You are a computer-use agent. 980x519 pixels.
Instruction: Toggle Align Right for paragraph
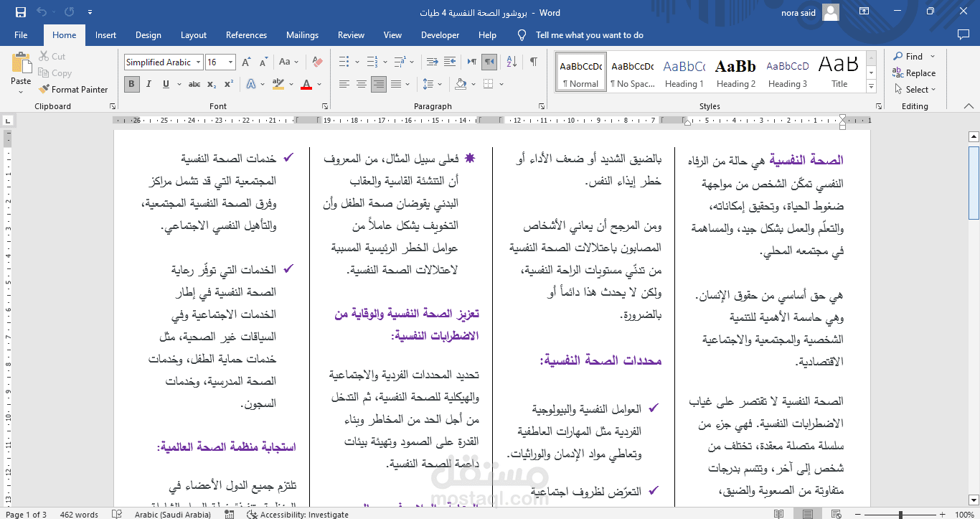[379, 84]
